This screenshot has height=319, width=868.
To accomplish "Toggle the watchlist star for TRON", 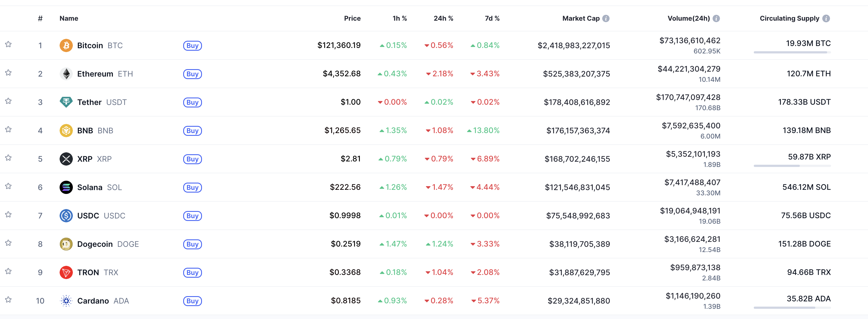I will [x=9, y=271].
